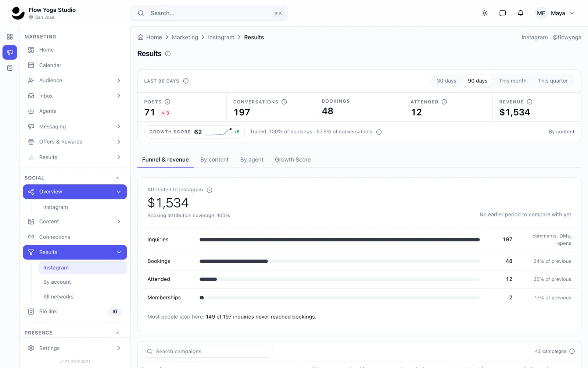This screenshot has width=588, height=368.
Task: Expand the Inbox submenu
Action: 119,96
